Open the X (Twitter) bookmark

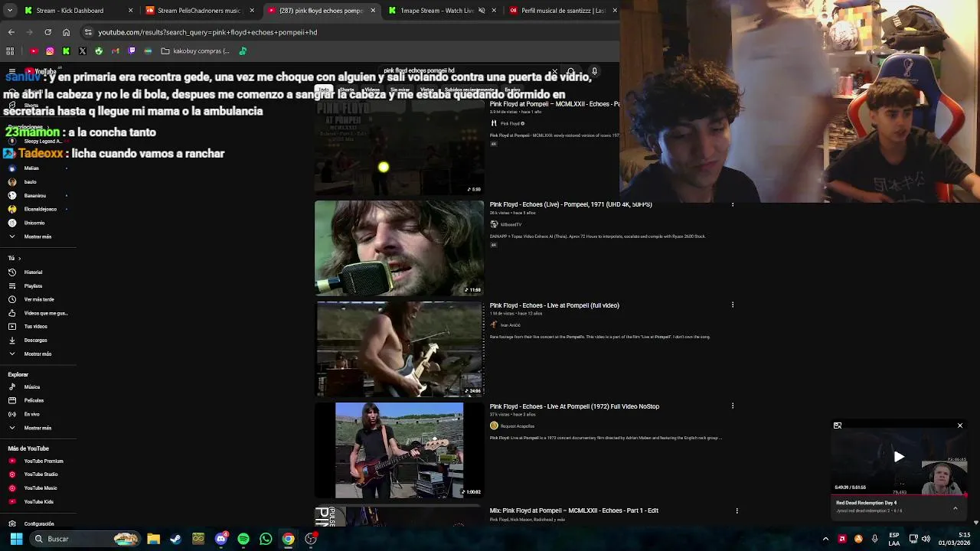pos(83,51)
